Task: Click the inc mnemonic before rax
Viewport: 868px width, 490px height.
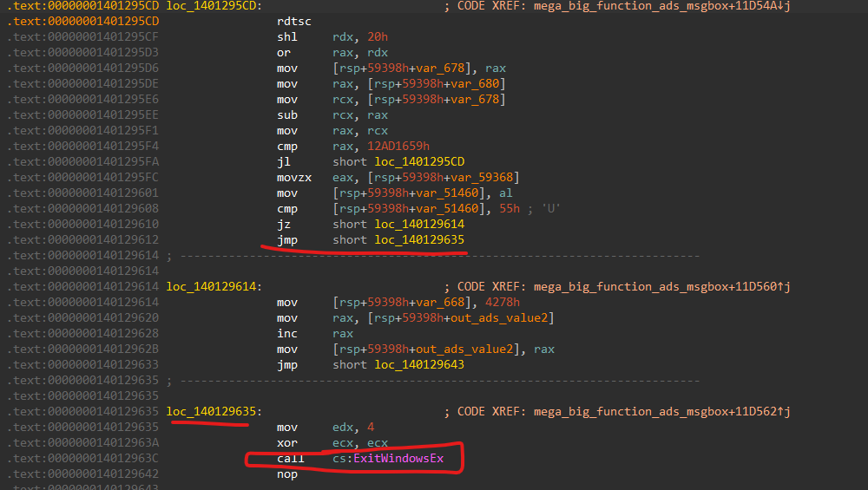Action: (286, 333)
